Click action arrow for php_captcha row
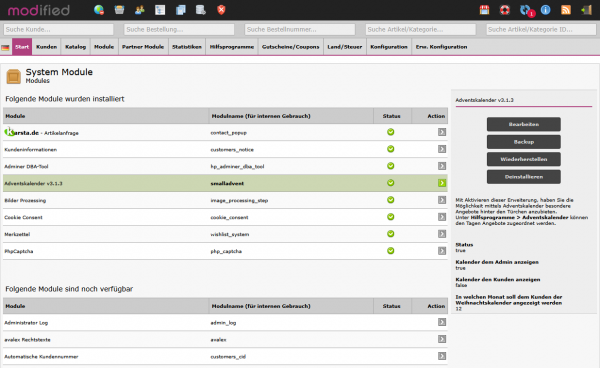Viewport: 600px width, 368px height. (442, 251)
